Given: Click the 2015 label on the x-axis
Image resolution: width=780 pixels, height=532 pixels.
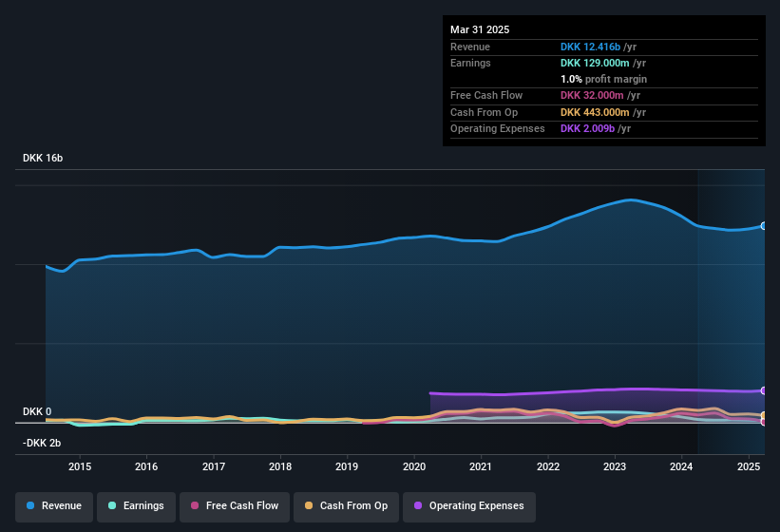Looking at the screenshot, I should coord(80,466).
